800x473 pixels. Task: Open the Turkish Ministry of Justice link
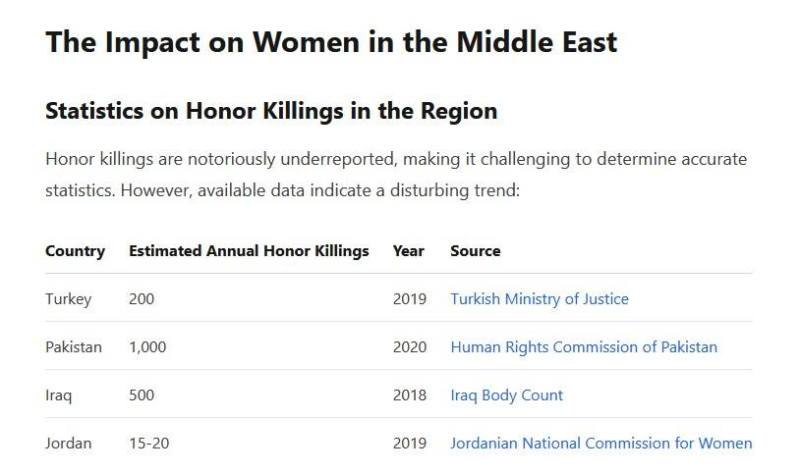coord(539,299)
